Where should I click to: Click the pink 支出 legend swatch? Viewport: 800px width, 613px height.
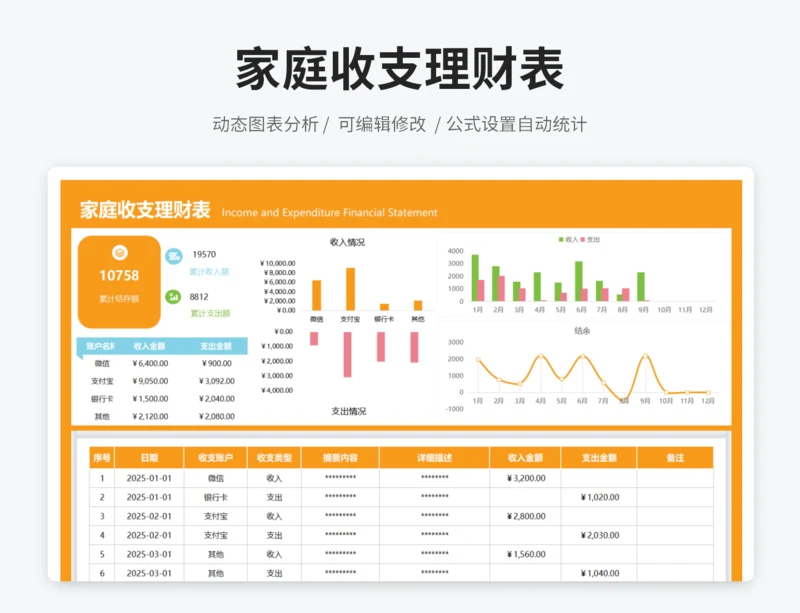pyautogui.click(x=583, y=239)
